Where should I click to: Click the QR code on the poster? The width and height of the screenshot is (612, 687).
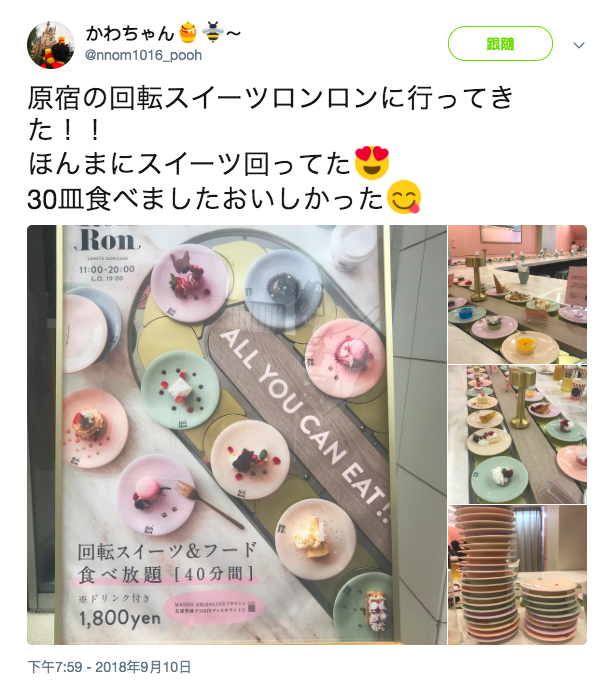pyautogui.click(x=251, y=608)
